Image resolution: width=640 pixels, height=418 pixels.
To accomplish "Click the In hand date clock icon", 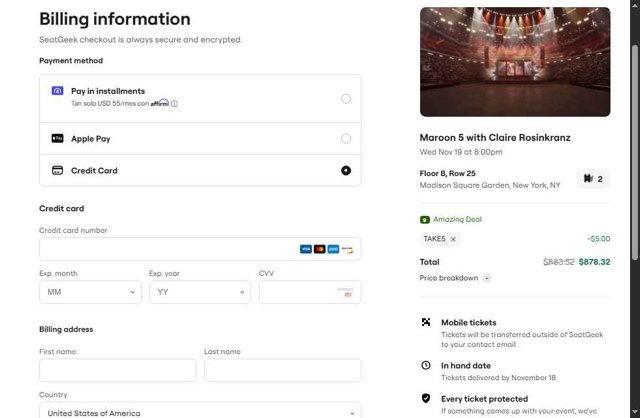I will (x=426, y=365).
